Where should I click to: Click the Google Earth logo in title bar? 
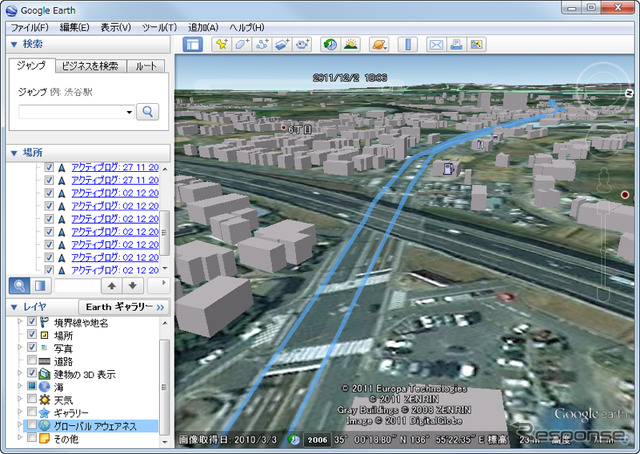coord(11,10)
